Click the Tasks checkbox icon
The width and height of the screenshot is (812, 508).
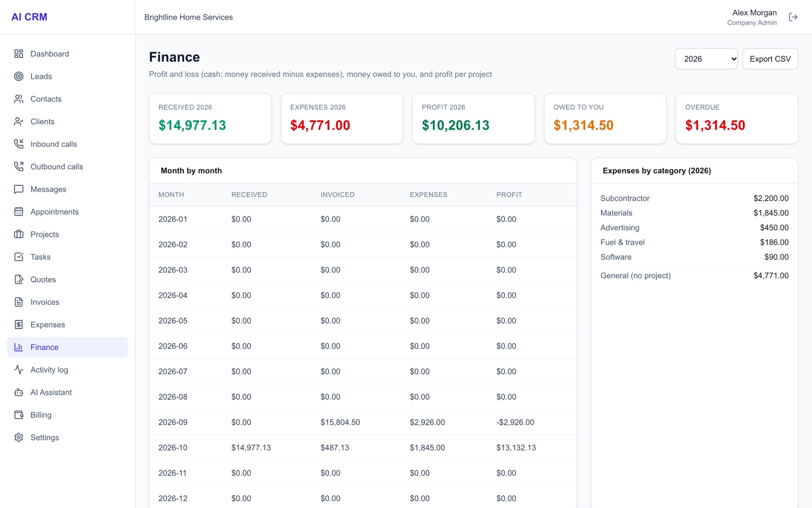pyautogui.click(x=19, y=257)
